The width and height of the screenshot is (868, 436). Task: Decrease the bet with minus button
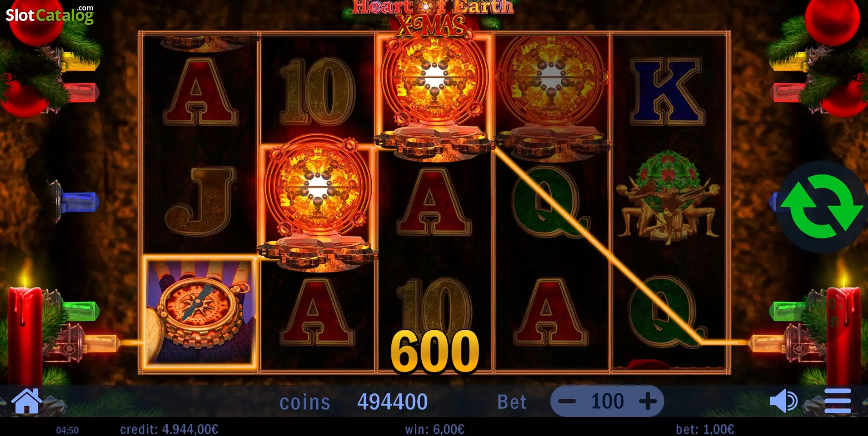(567, 401)
